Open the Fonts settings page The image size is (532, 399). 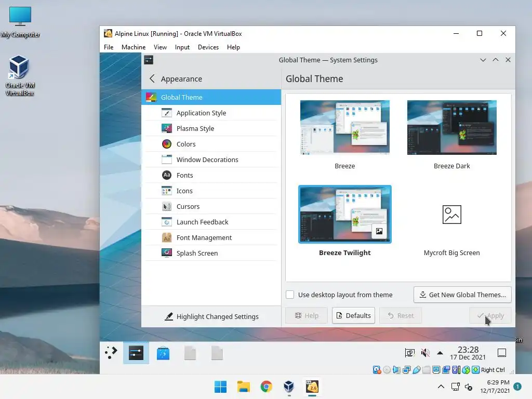click(211, 176)
